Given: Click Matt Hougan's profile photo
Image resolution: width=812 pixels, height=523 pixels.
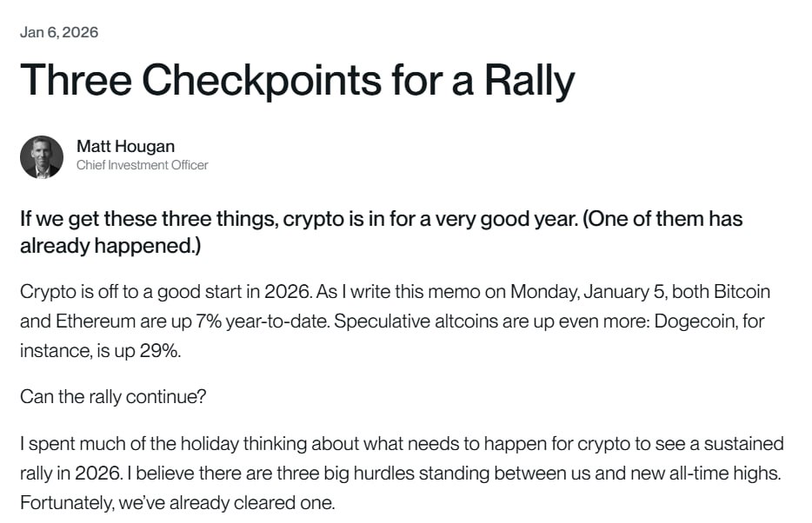Looking at the screenshot, I should tap(42, 156).
